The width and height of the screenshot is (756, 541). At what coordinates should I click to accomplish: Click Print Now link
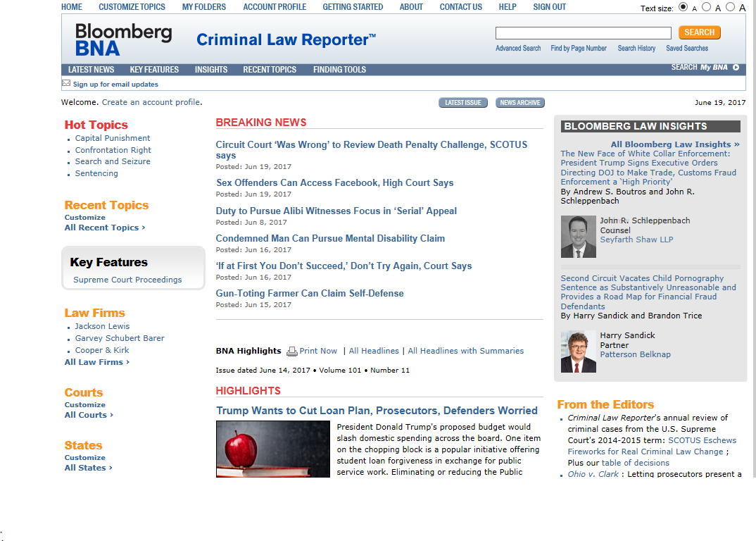point(318,351)
